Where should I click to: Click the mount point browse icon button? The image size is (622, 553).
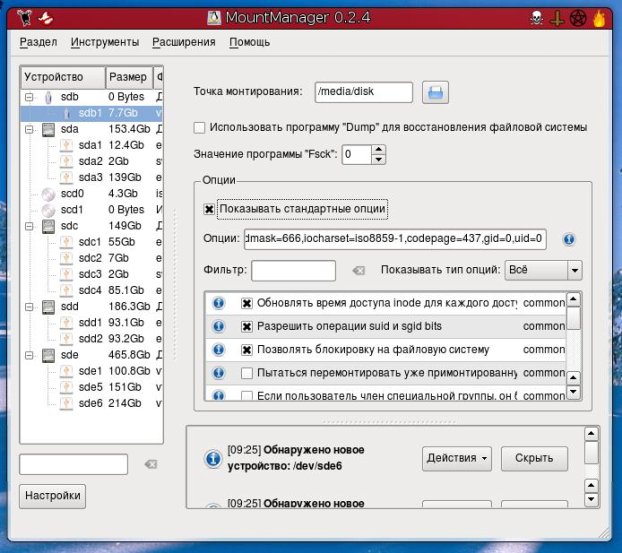(x=435, y=92)
